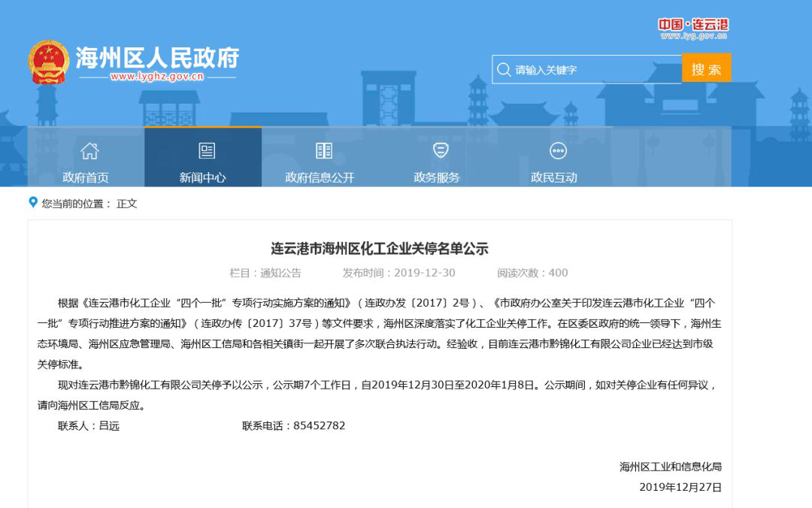Image resolution: width=812 pixels, height=508 pixels.
Task: Click the shield icon above 政务服务
Action: (x=441, y=150)
